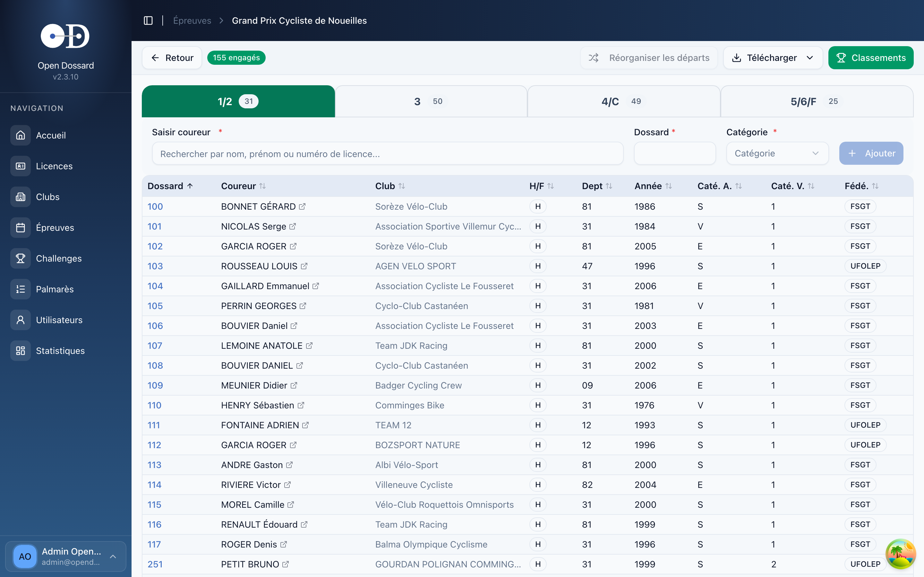Open the Télécharger dropdown menu
924x577 pixels.
773,58
